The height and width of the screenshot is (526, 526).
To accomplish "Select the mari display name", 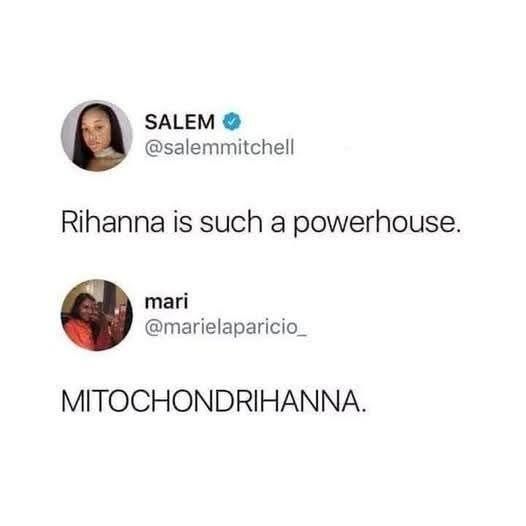I will click(166, 302).
